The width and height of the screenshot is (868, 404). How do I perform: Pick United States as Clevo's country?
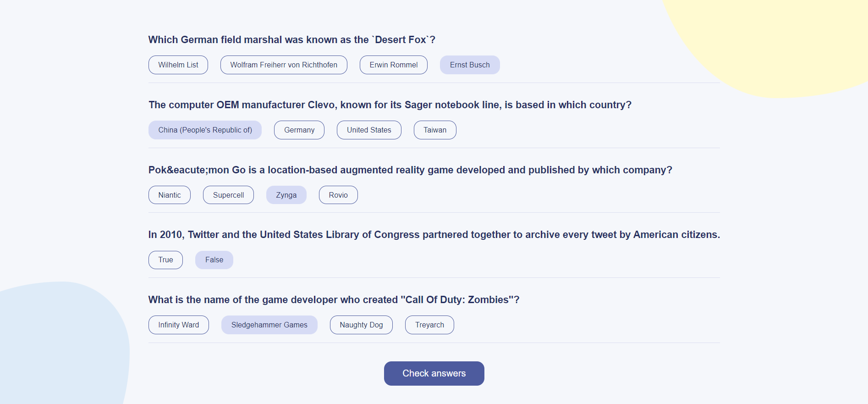369,130
